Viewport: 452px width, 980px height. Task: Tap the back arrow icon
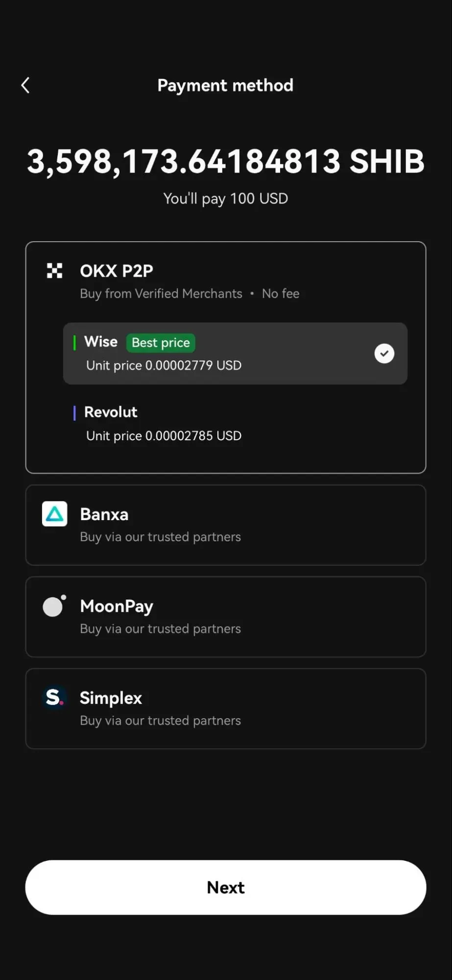click(25, 85)
